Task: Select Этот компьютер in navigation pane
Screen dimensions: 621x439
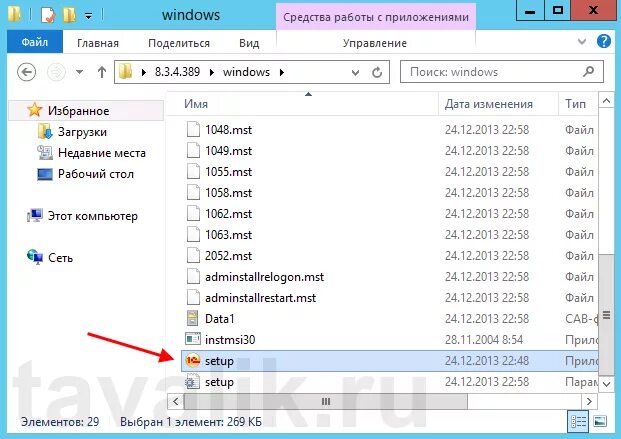Action: (x=93, y=216)
